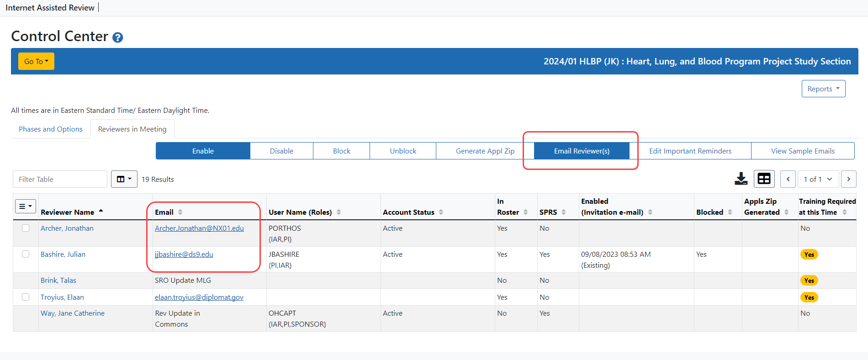Sort by Blocked column arrows
This screenshot has width=868, height=360.
[x=730, y=212]
